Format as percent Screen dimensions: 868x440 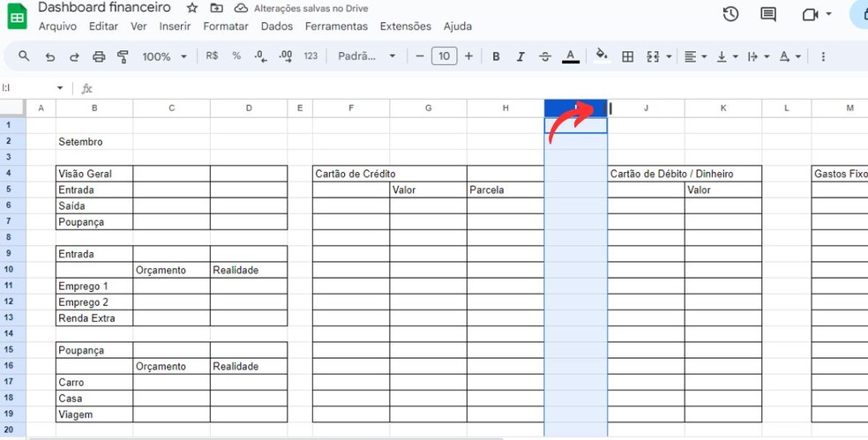pyautogui.click(x=236, y=56)
